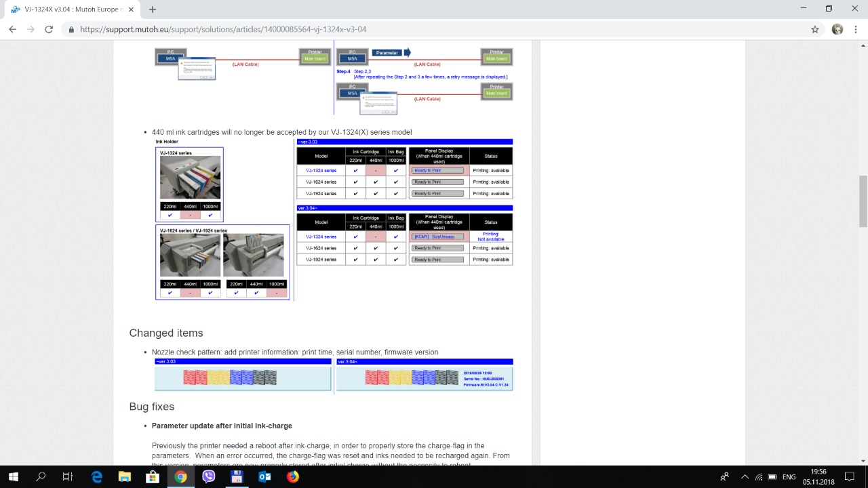This screenshot has height=488, width=868.
Task: Open the Windows Start menu
Action: pyautogui.click(x=14, y=476)
